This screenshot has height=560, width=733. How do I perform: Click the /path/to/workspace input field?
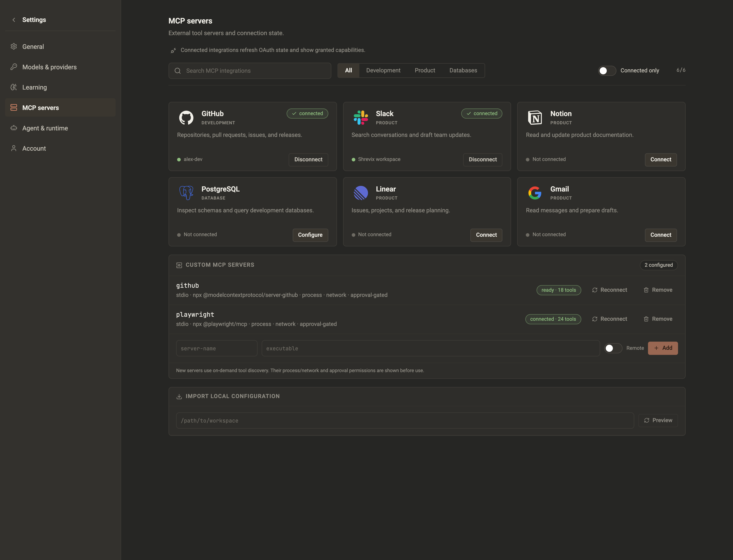405,421
